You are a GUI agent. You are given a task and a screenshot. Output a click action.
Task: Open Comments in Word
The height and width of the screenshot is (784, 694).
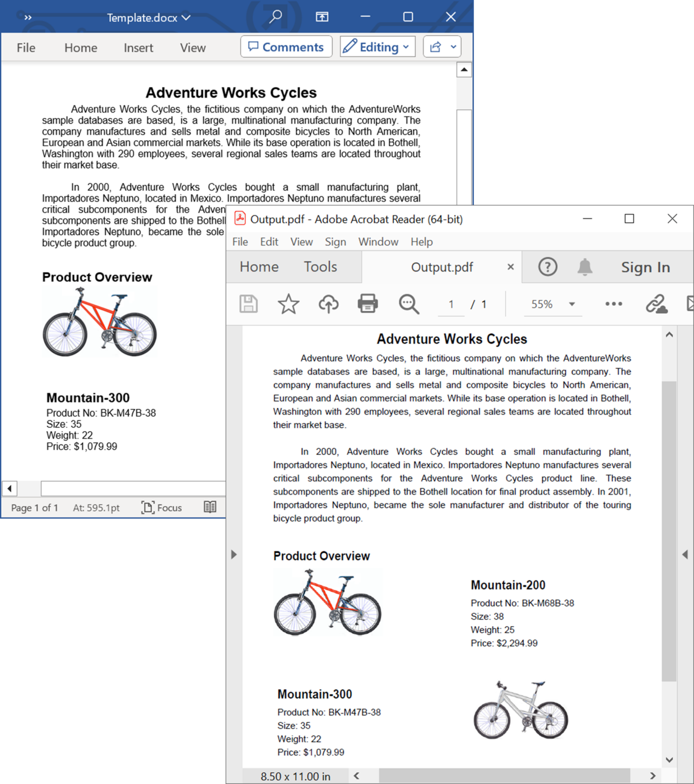tap(286, 46)
